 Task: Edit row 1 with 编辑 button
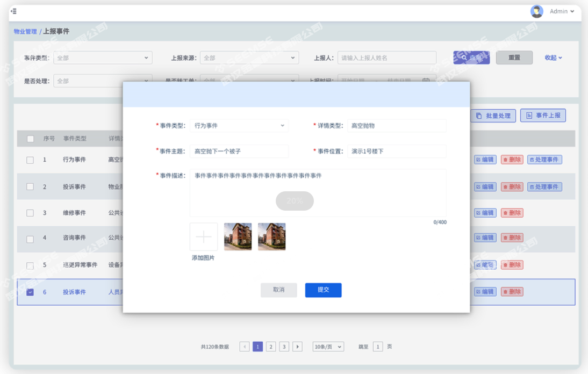pos(485,160)
